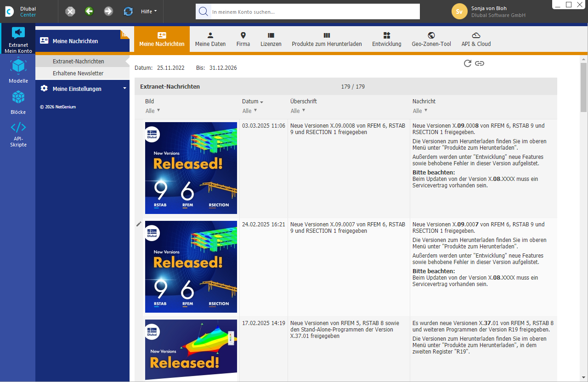Edit the 24.02.2025 row with pencil icon

(139, 224)
